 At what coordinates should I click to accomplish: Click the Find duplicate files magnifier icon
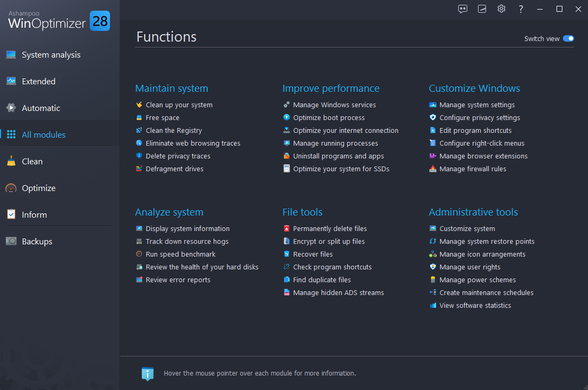(286, 280)
